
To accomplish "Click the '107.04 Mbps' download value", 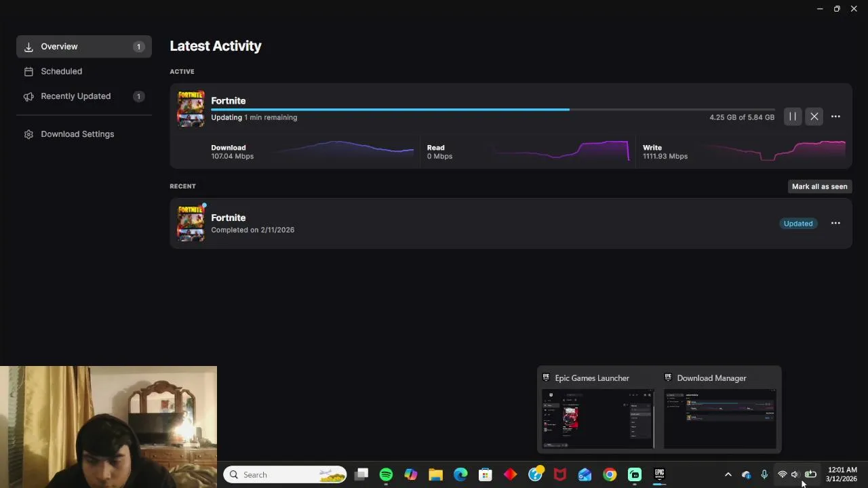I will click(x=232, y=157).
